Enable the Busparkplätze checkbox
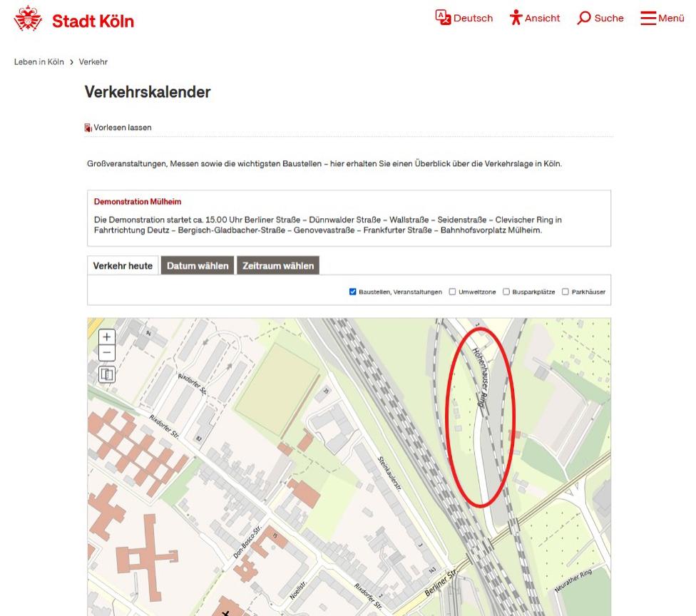Image resolution: width=696 pixels, height=616 pixels. click(x=506, y=292)
